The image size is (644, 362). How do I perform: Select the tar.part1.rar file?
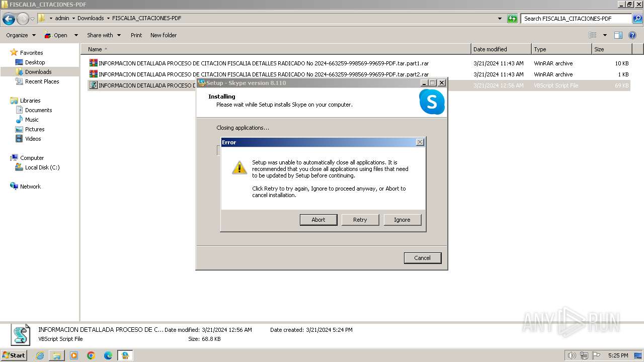pyautogui.click(x=359, y=63)
